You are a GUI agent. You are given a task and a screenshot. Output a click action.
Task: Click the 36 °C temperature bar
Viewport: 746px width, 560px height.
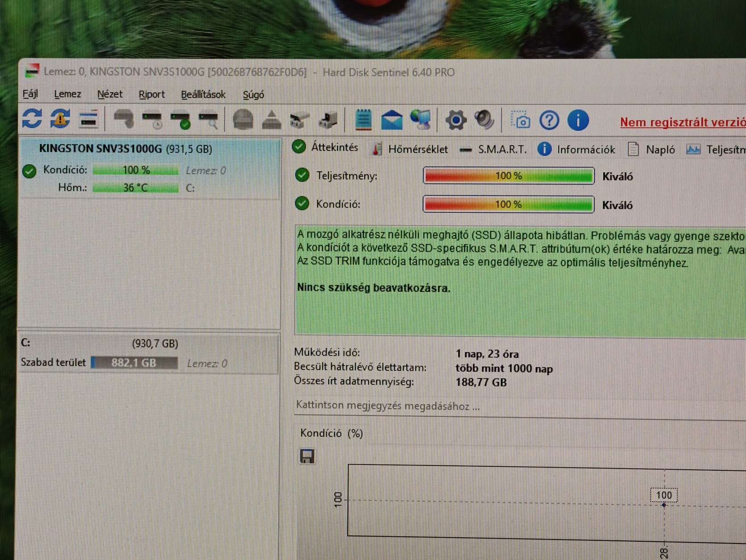click(x=136, y=187)
